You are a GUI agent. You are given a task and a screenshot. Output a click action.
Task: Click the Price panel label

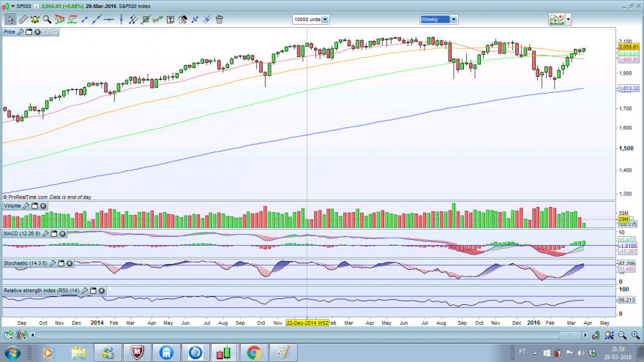point(9,31)
